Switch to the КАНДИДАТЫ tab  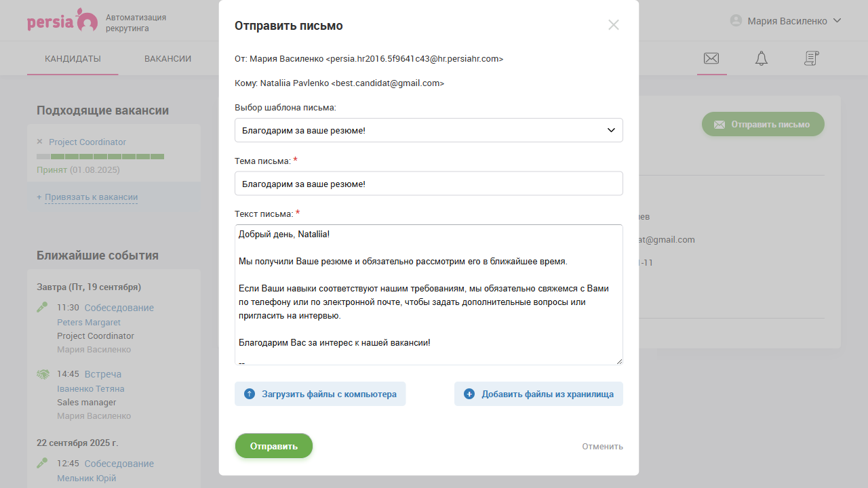[x=73, y=58]
